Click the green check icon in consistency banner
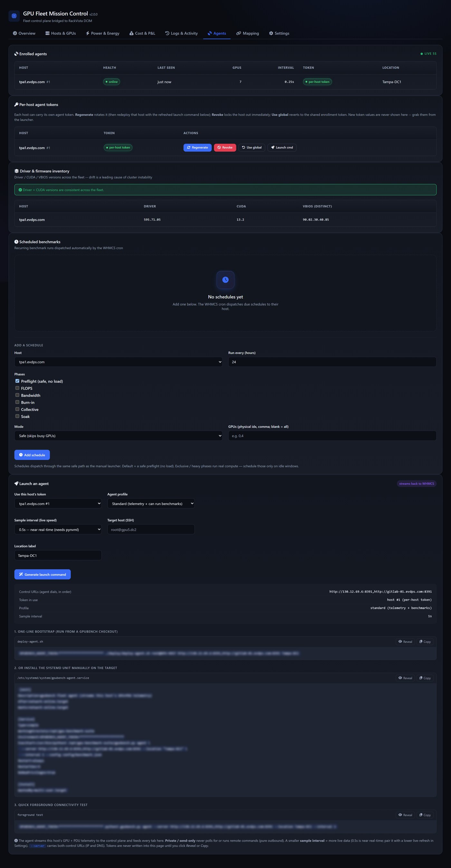The image size is (451, 868). point(20,190)
